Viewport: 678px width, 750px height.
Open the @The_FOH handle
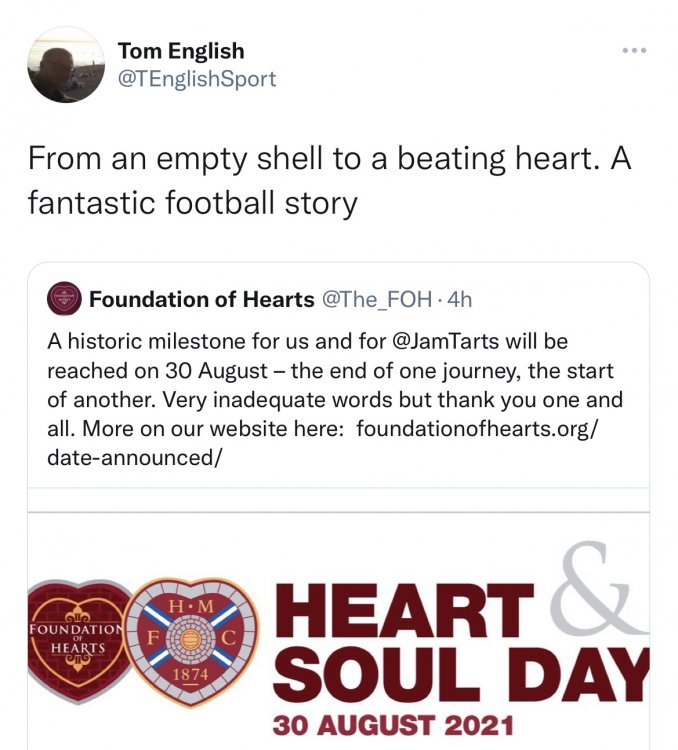[377, 299]
